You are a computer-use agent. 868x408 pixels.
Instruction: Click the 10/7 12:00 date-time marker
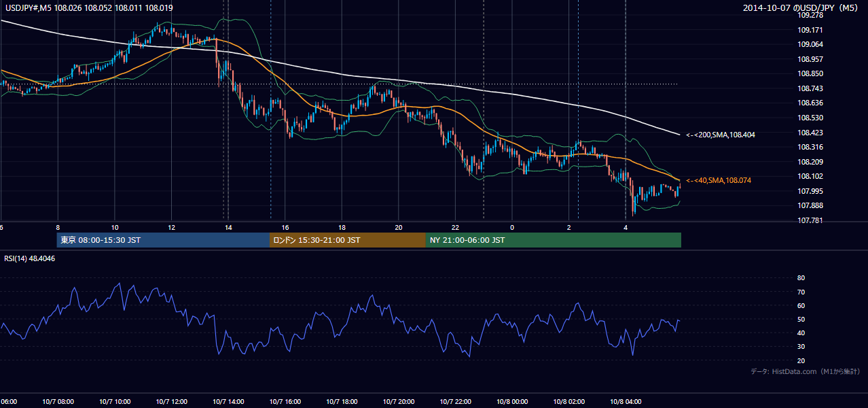[x=172, y=402]
